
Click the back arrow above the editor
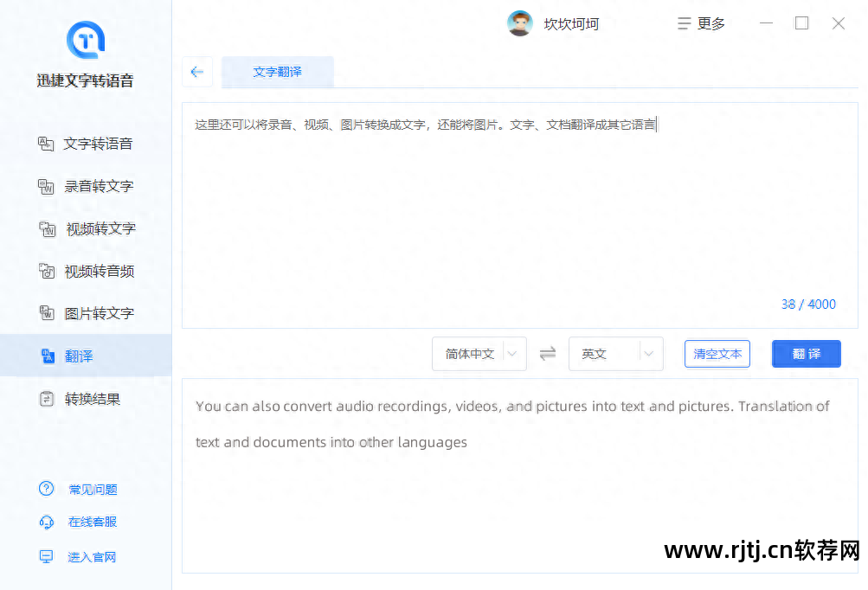coord(196,72)
